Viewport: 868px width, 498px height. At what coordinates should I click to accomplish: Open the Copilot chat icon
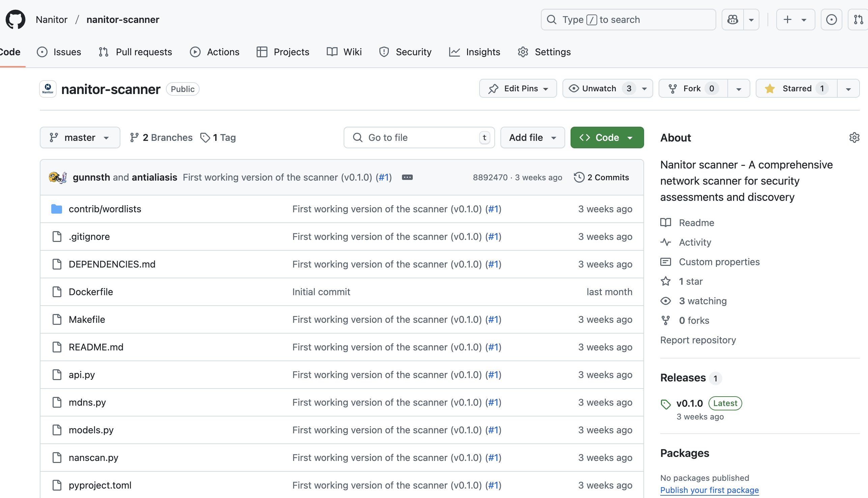point(732,20)
